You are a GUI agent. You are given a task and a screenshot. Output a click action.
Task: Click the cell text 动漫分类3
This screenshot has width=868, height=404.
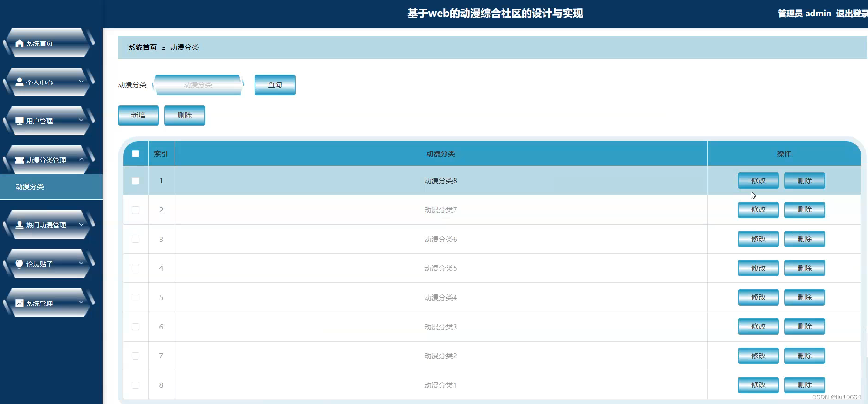(441, 327)
